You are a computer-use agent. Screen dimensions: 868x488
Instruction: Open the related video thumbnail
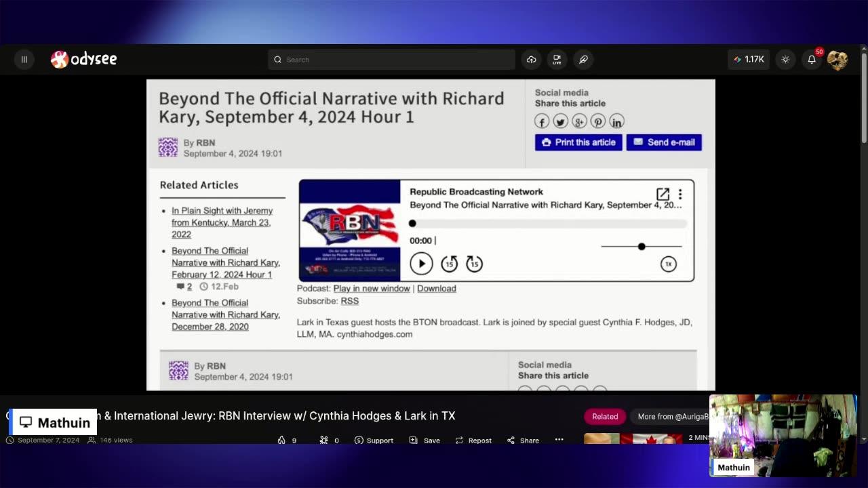633,439
